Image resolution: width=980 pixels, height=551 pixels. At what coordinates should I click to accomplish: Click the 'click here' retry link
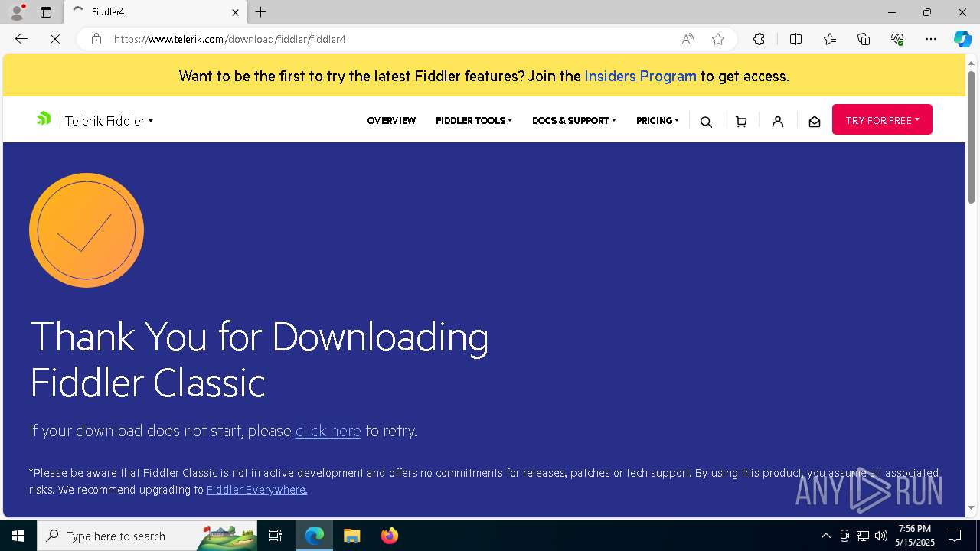328,431
